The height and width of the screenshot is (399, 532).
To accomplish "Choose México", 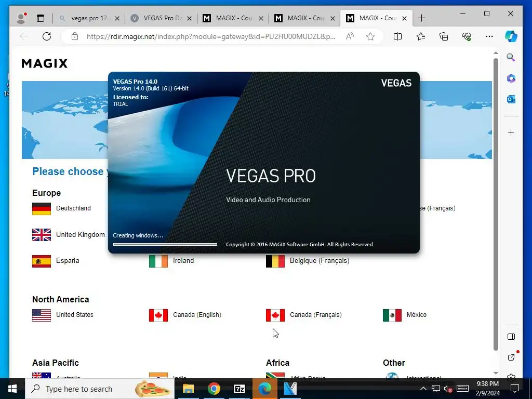I will [417, 314].
